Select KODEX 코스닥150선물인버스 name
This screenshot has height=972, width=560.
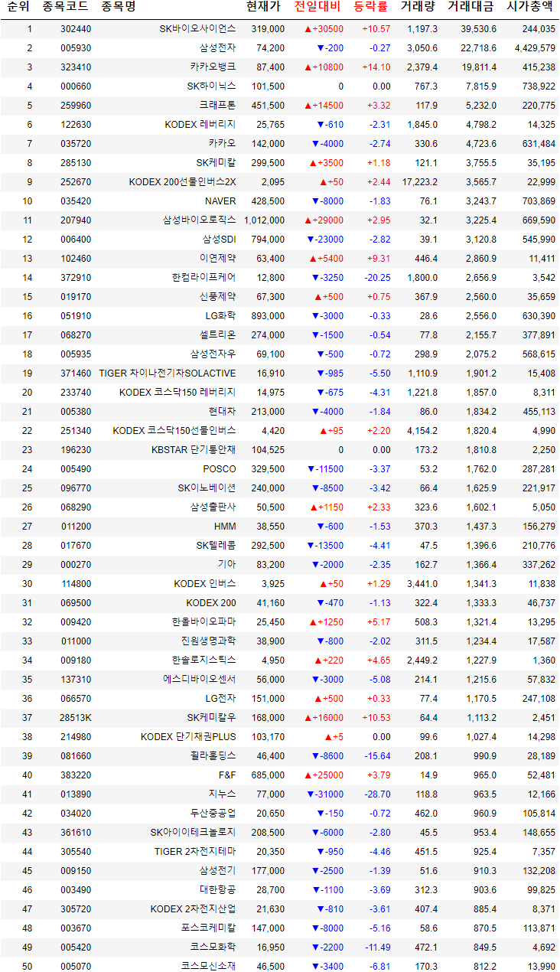click(174, 431)
